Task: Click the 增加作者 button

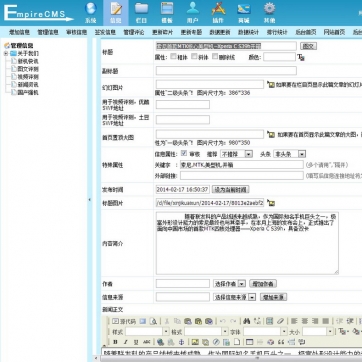Action: click(263, 284)
